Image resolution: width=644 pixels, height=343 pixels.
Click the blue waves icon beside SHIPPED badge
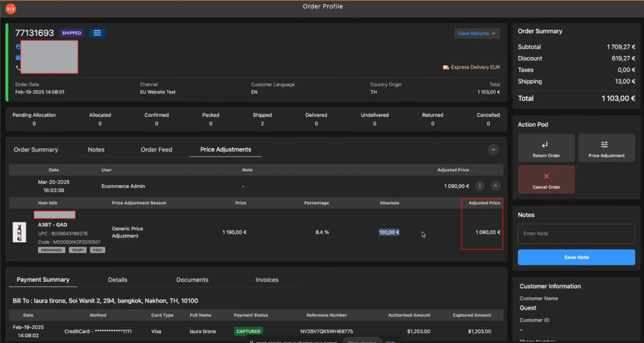[x=97, y=33]
